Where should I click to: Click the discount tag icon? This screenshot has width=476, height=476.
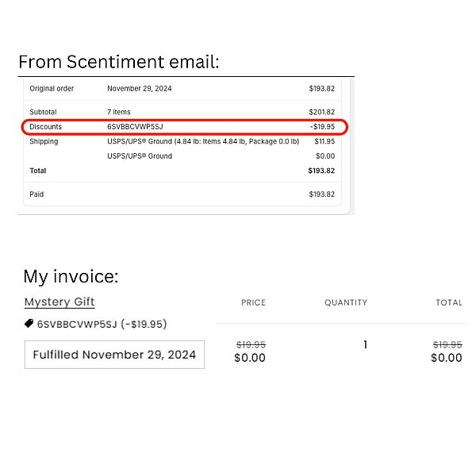tap(29, 324)
